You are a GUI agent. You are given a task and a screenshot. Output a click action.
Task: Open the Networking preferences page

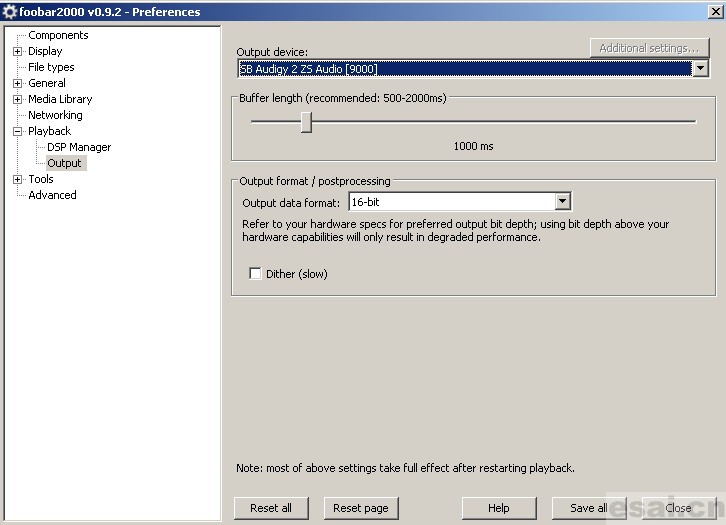point(55,115)
